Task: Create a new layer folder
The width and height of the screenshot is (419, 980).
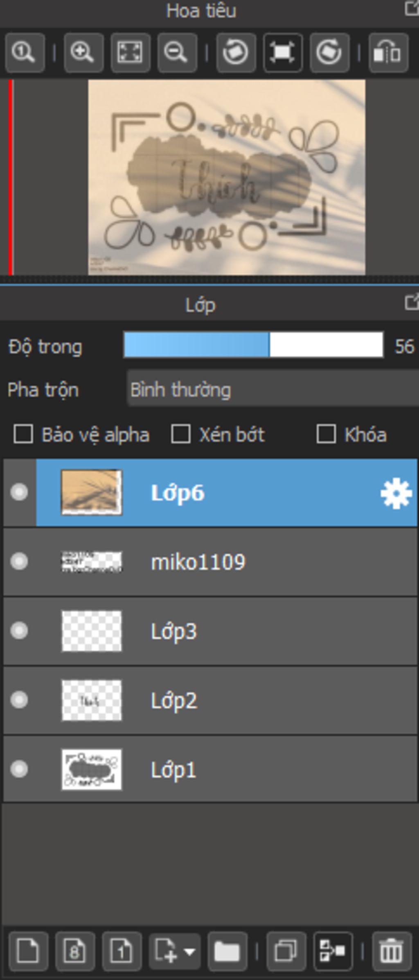Action: [227, 951]
